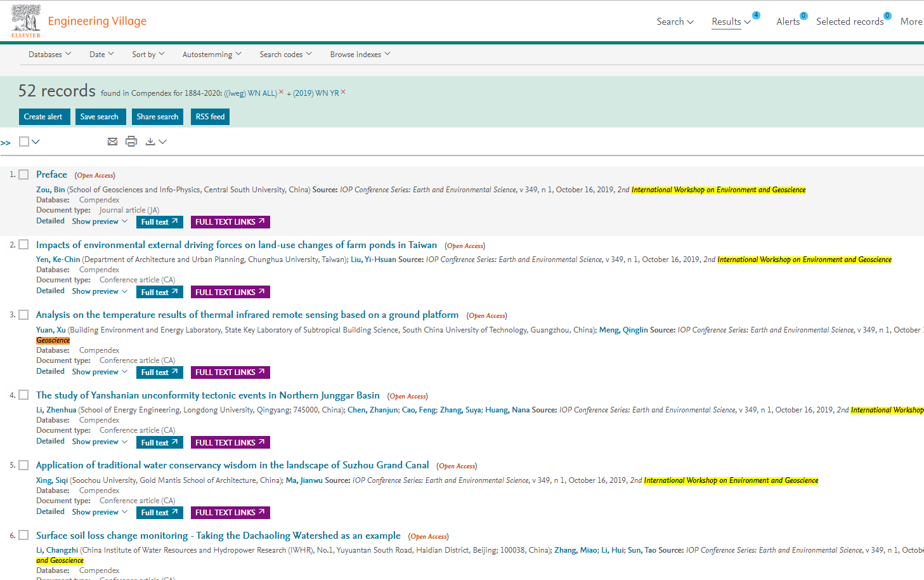Open author link Chen, Zhanjun
Viewport: 924px width, 580px height.
pos(373,410)
